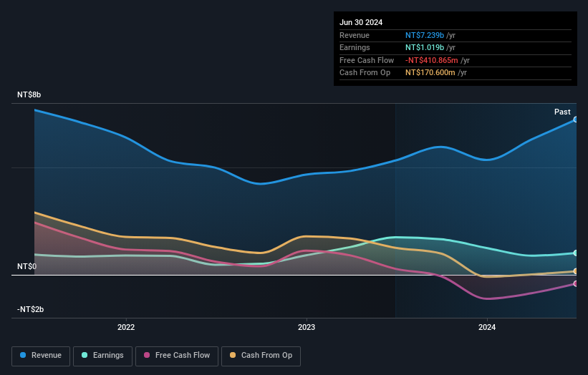The width and height of the screenshot is (588, 375).
Task: Click the NT$7.239b revenue value
Action: click(x=425, y=35)
